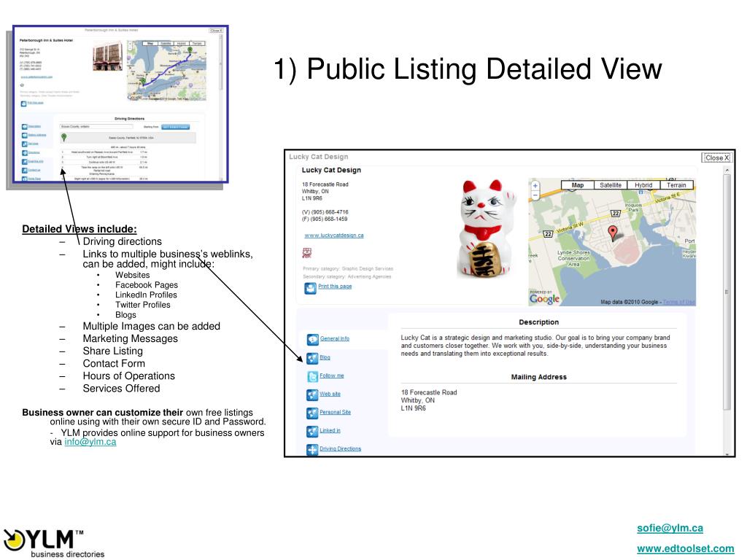Image resolution: width=747 pixels, height=560 pixels.
Task: Open the Web site link
Action: coord(330,394)
